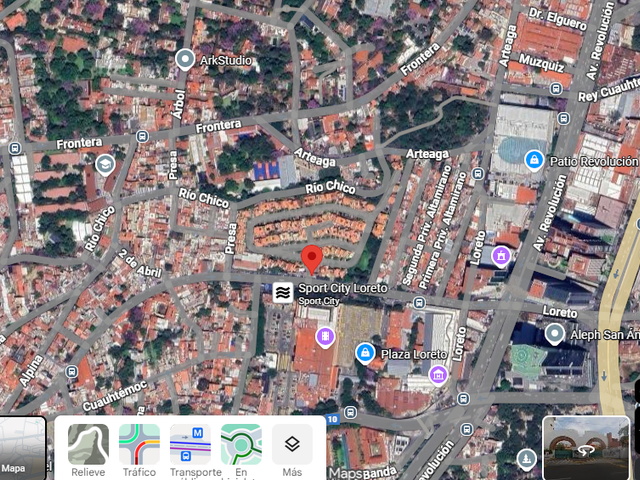This screenshot has height=480, width=640.
Task: Toggle the Tráfico traffic layer
Action: 139,451
